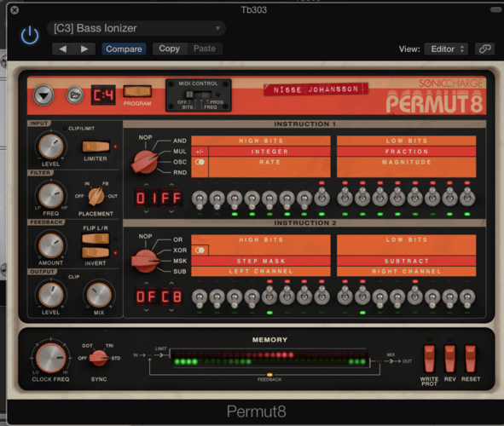Click the Paste button
This screenshot has width=504, height=426.
[x=205, y=49]
